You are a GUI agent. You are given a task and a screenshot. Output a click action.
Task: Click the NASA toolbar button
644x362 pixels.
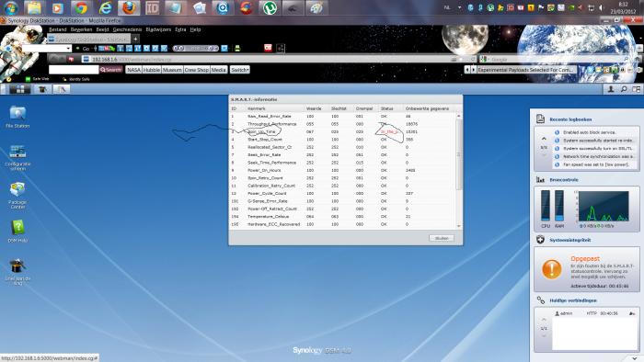point(134,70)
